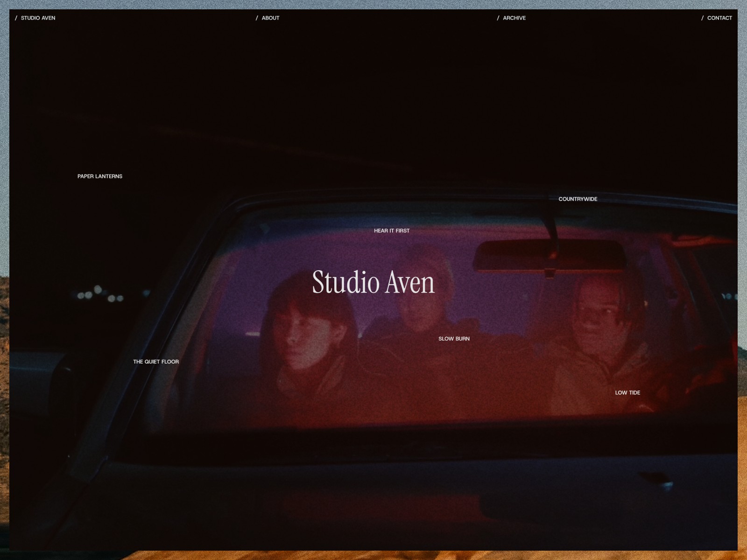Open the Paper Lanterns project
The height and width of the screenshot is (560, 747).
pyautogui.click(x=100, y=176)
